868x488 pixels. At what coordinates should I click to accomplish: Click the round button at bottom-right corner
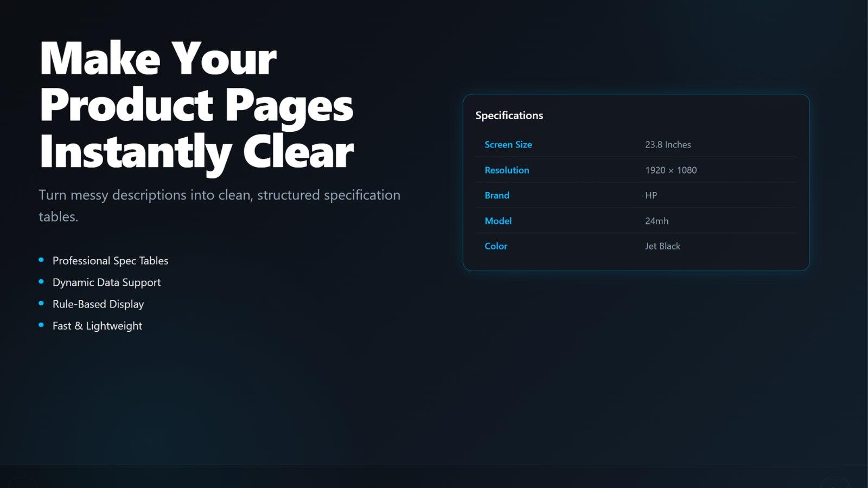tap(834, 484)
